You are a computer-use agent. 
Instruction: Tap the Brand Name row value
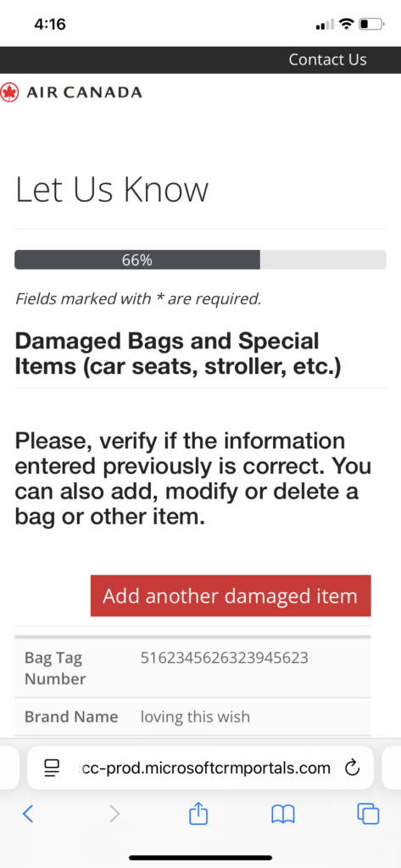195,717
